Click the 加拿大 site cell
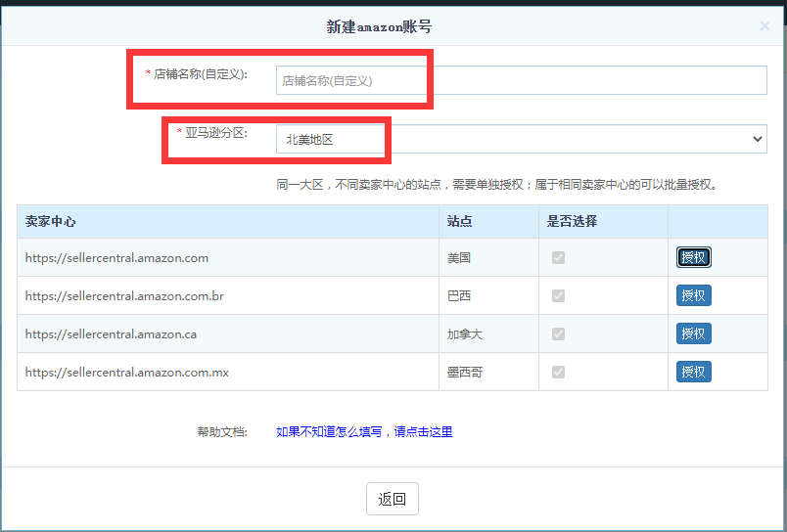 (x=488, y=333)
